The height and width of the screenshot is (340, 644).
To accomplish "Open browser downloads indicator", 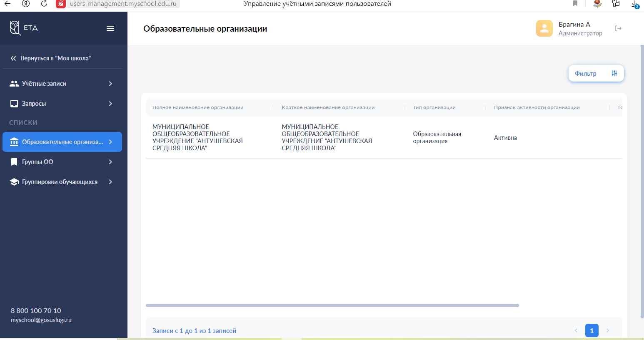I will click(634, 4).
